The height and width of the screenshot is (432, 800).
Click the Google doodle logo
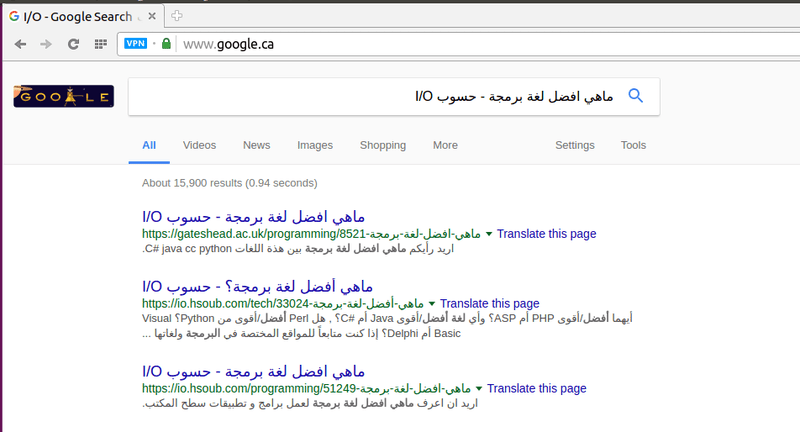point(64,96)
